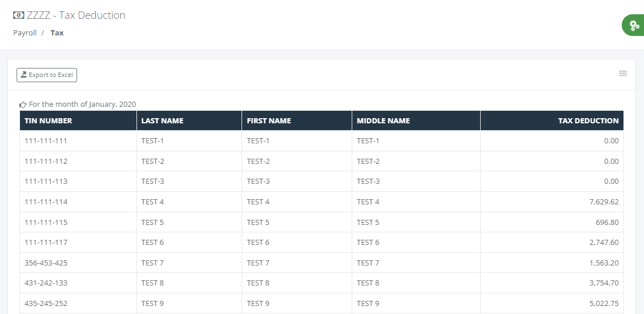Sort by TAX DEDUCTION column header
Image resolution: width=644 pixels, height=314 pixels.
coord(552,120)
